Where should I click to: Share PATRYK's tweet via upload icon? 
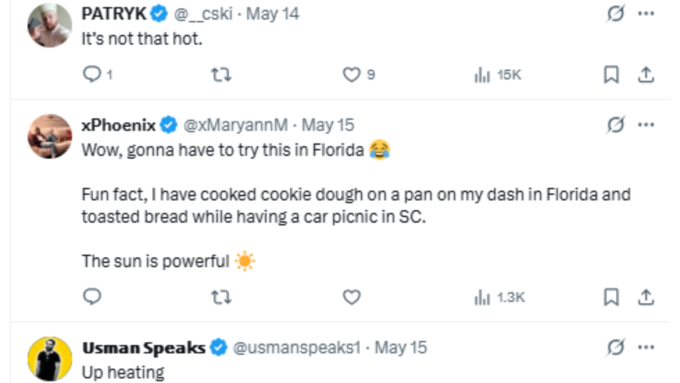[x=646, y=75]
